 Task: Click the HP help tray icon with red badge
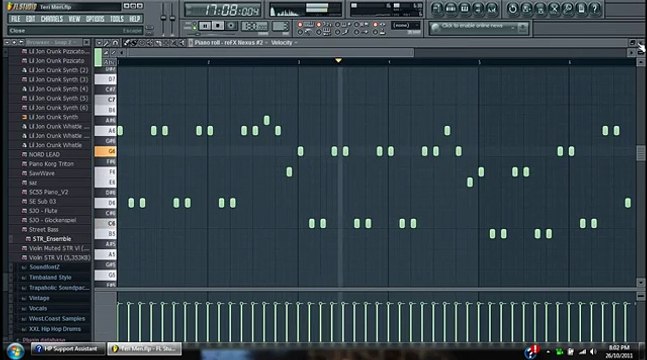point(532,351)
